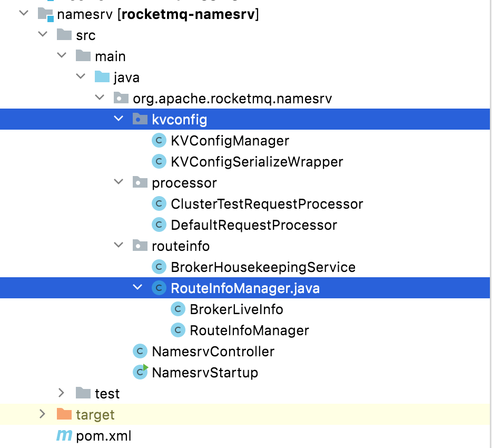Click the NamesrvController class icon
Image resolution: width=492 pixels, height=448 pixels.
click(x=140, y=351)
